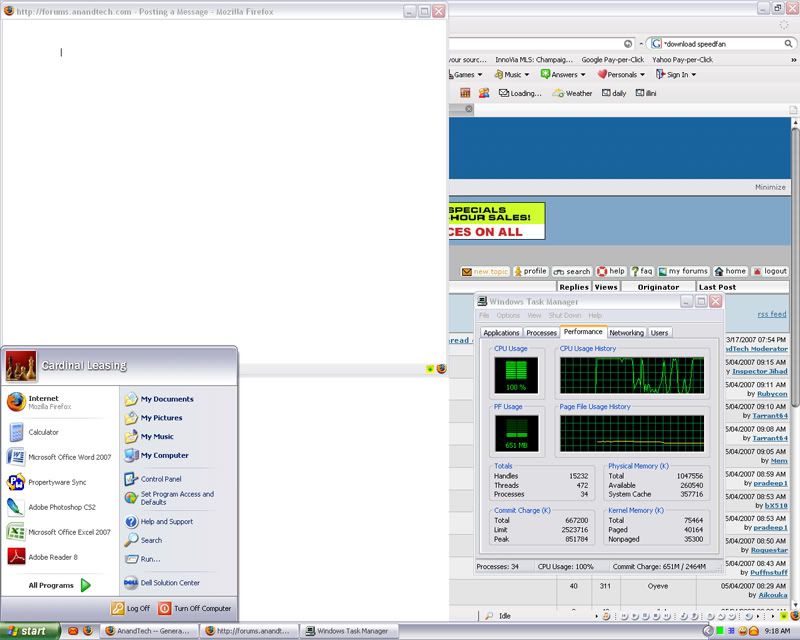Click Weather toolbar button
The image size is (800, 640).
click(572, 93)
